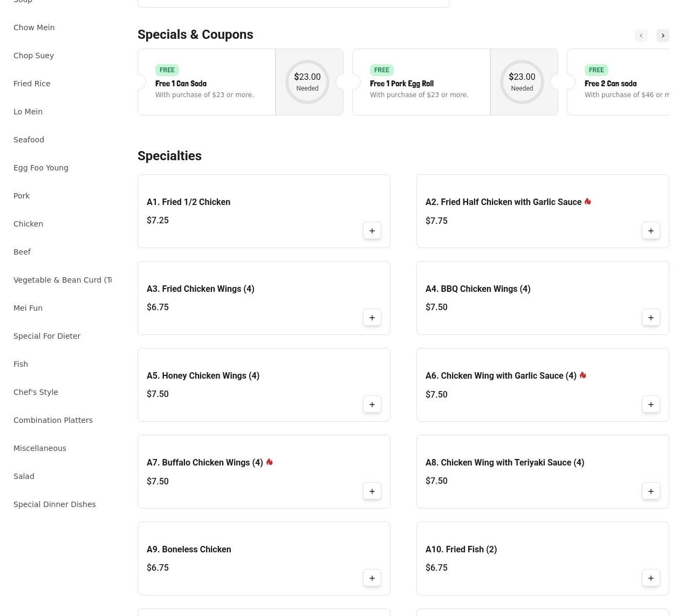Viewport: 685px width, 616px height.
Task: Click plus for A8 Chicken Wing with Teriyaki Sauce
Action: click(x=650, y=491)
